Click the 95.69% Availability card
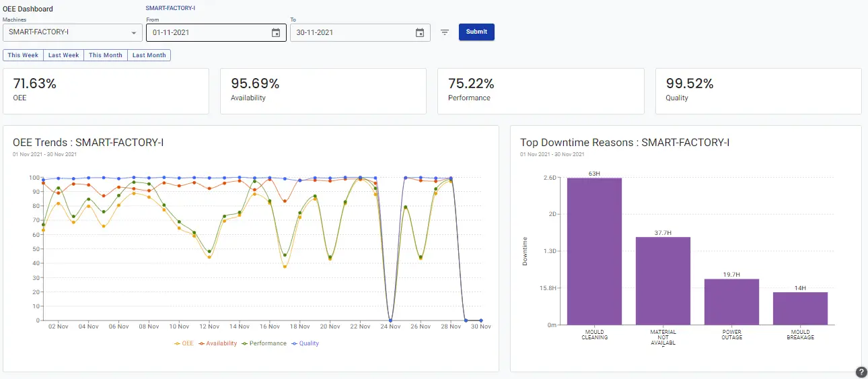868x379 pixels. pyautogui.click(x=323, y=91)
